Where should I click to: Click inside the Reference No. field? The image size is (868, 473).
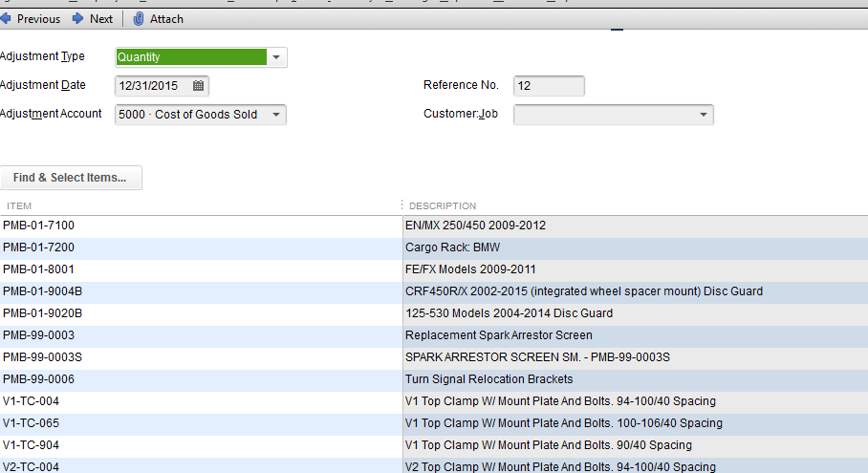(x=549, y=86)
